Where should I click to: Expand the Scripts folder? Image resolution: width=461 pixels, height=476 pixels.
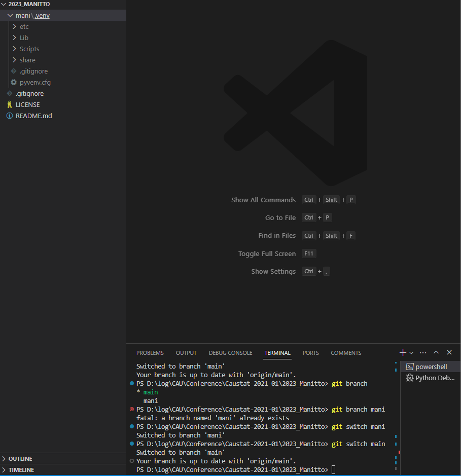14,49
